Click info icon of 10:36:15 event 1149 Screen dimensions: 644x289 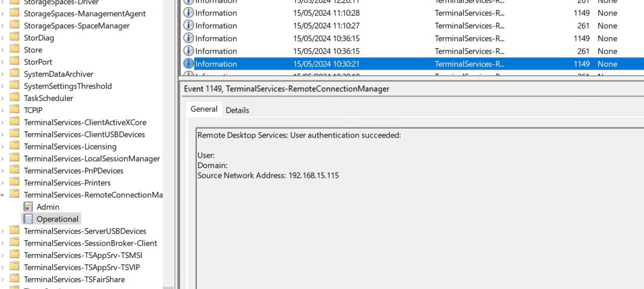click(188, 39)
